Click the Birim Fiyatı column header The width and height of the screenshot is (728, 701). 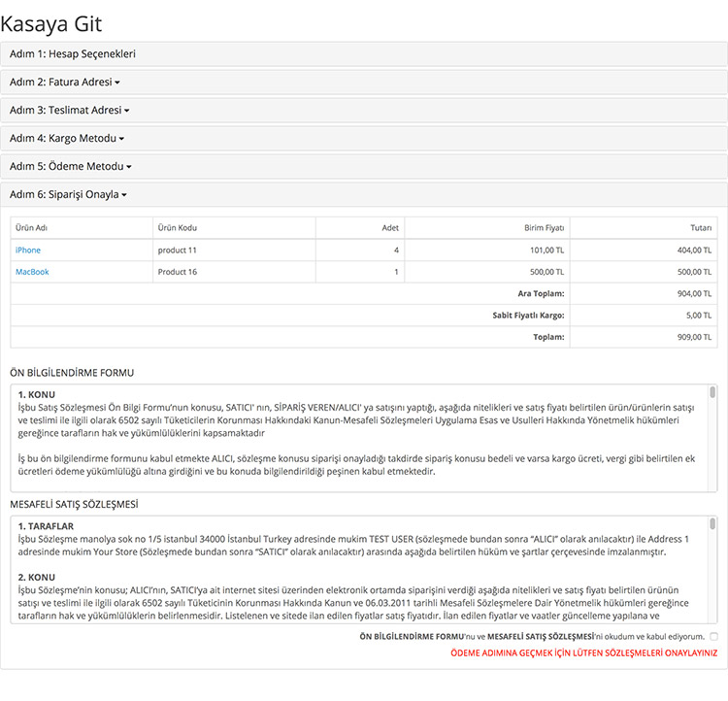(544, 227)
